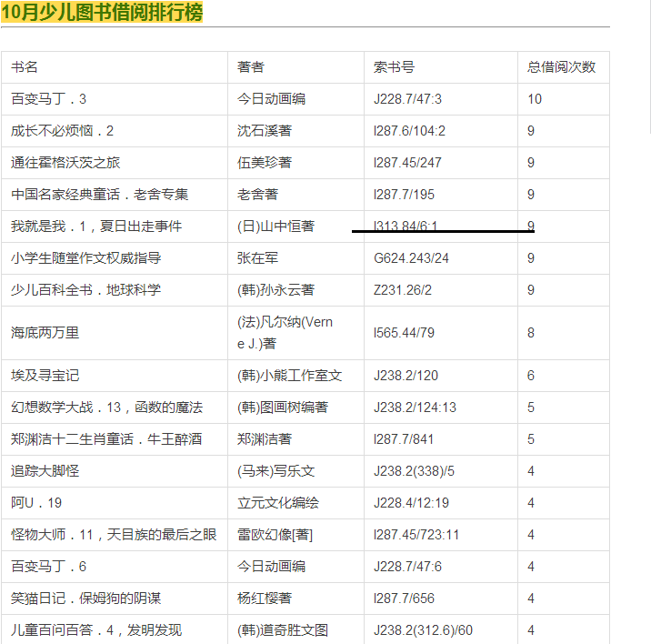Image resolution: width=651 pixels, height=644 pixels.
Task: Click borrow count 10 for 百变马丁．3
Action: 535,99
